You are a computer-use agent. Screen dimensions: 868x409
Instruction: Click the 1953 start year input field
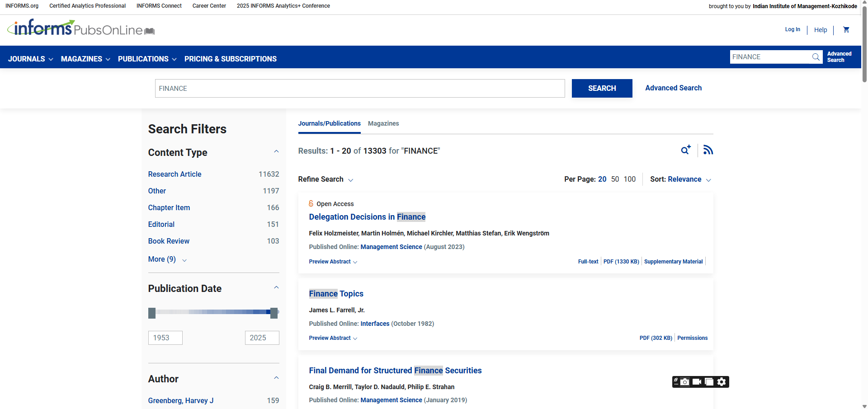pyautogui.click(x=165, y=338)
